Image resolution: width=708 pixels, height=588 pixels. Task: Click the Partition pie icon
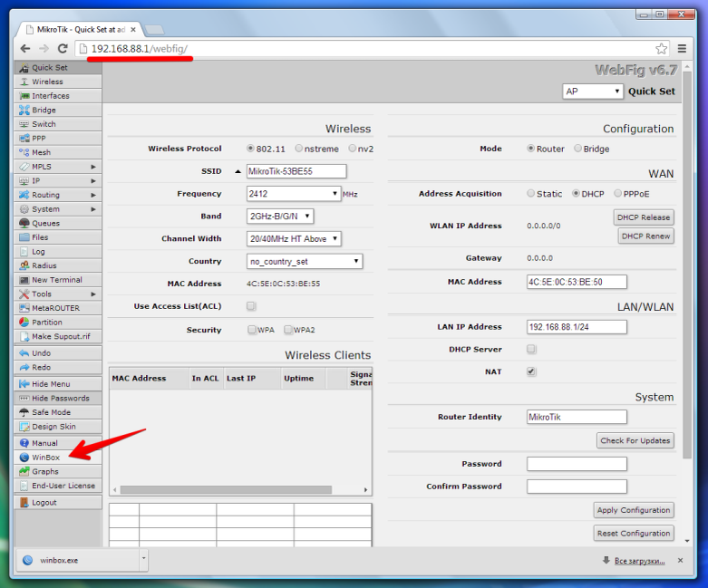click(x=24, y=323)
